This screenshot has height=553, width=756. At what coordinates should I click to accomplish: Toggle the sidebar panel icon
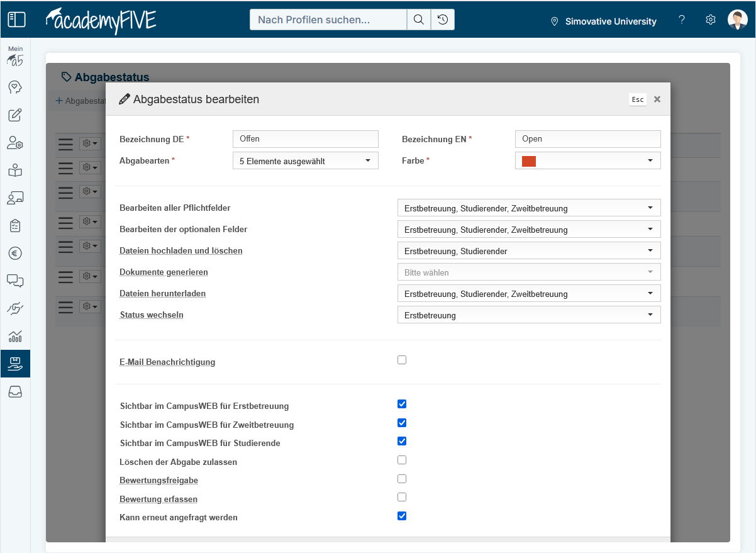click(x=16, y=20)
